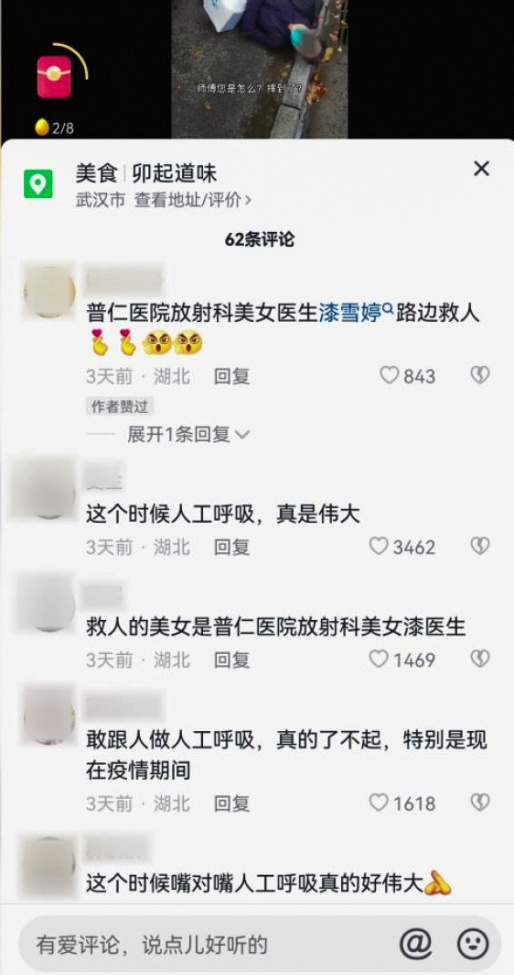The image size is (514, 975).
Task: Like the comment with 3462 likes
Action: click(x=379, y=546)
